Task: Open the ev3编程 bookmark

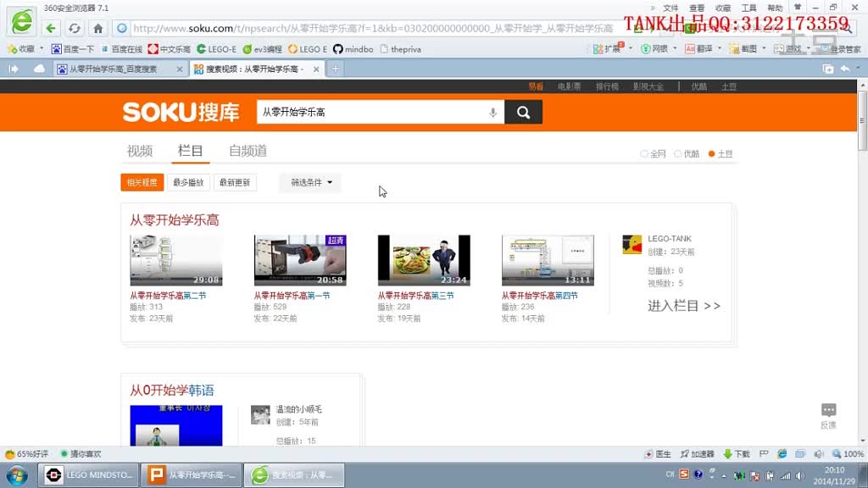Action: tap(263, 49)
